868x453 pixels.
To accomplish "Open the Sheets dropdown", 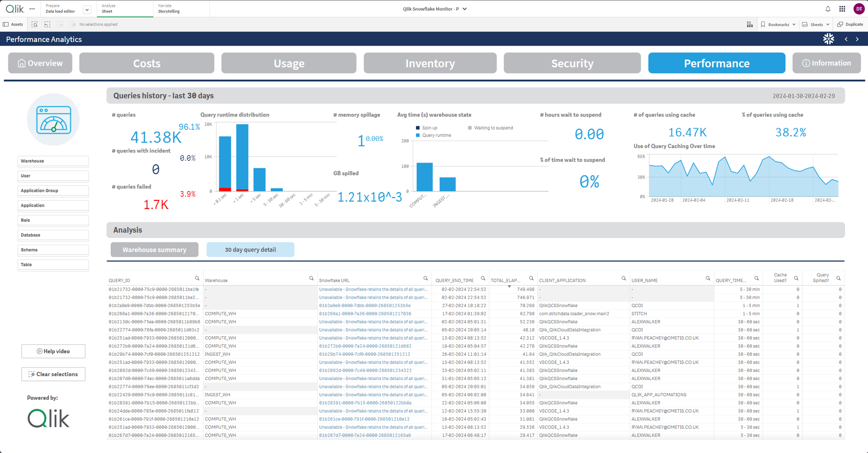I will click(816, 24).
